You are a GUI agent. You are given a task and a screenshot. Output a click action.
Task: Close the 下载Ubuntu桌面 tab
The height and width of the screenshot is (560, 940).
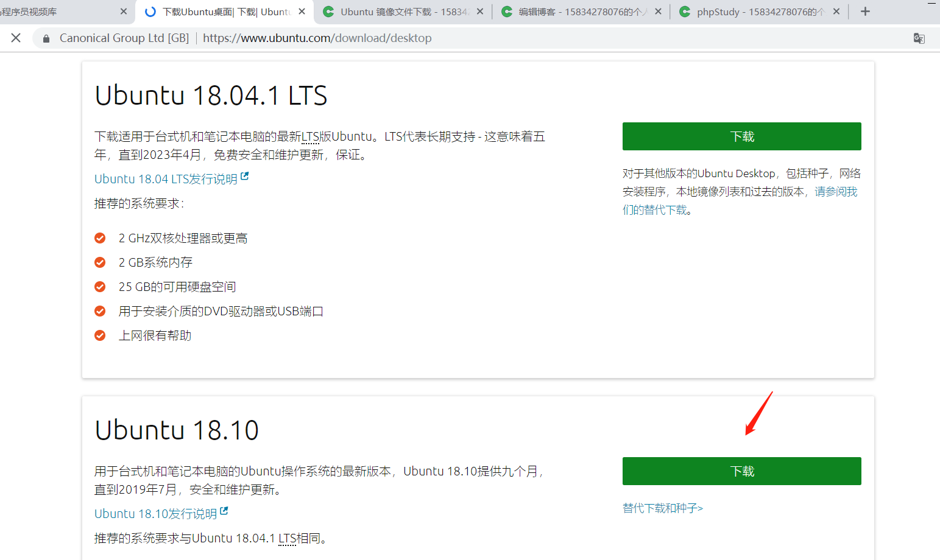coord(302,12)
